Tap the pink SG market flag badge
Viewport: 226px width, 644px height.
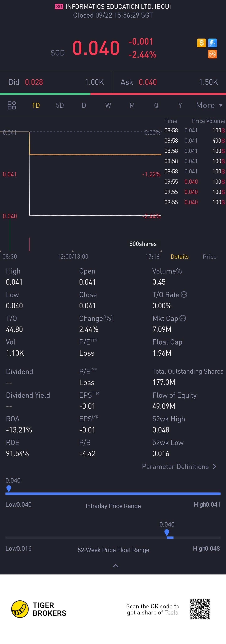pyautogui.click(x=59, y=6)
